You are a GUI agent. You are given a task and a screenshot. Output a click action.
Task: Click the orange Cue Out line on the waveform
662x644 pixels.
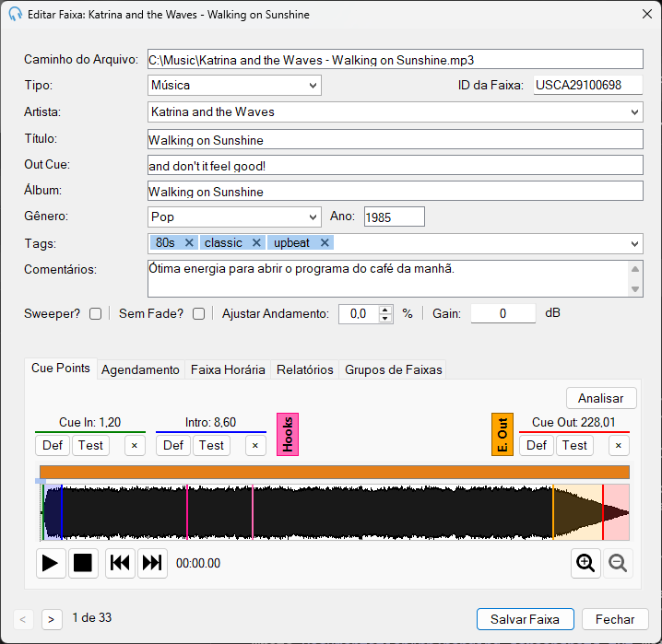point(553,512)
